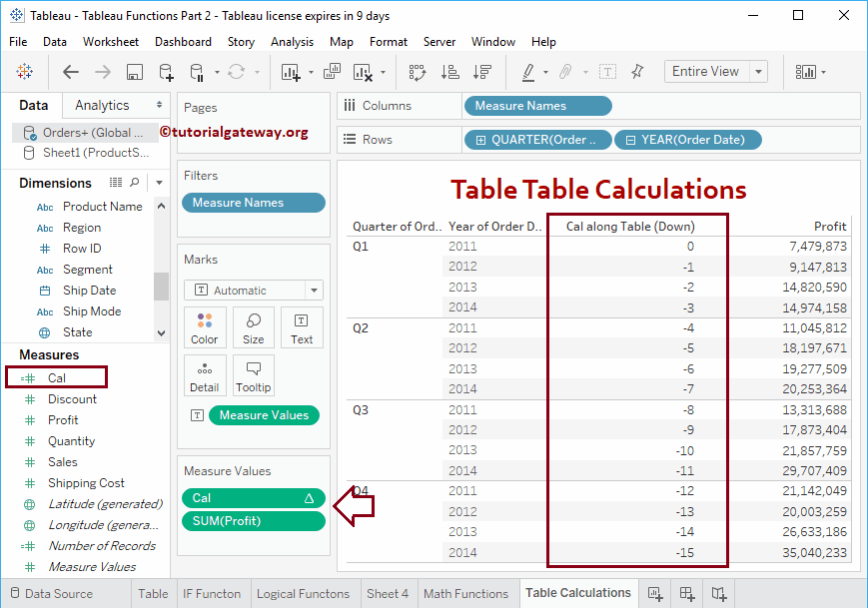868x608 pixels.
Task: Open the Entire View fit dropdown
Action: tap(758, 71)
